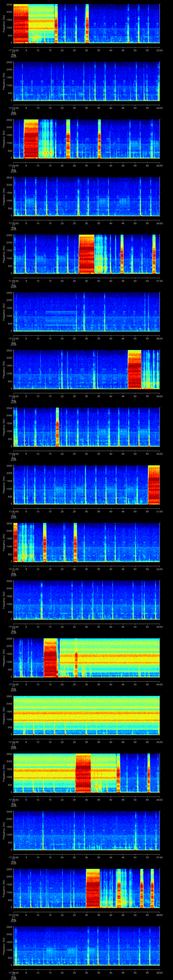
Task: Click the 17:24:00 start time label
Action: (13, 166)
